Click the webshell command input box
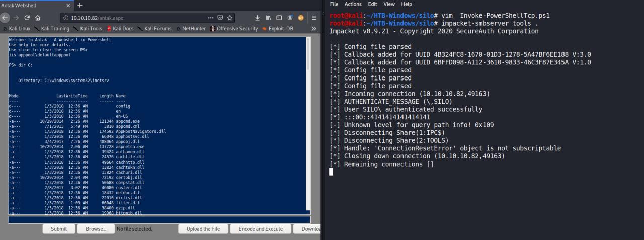 [159, 220]
